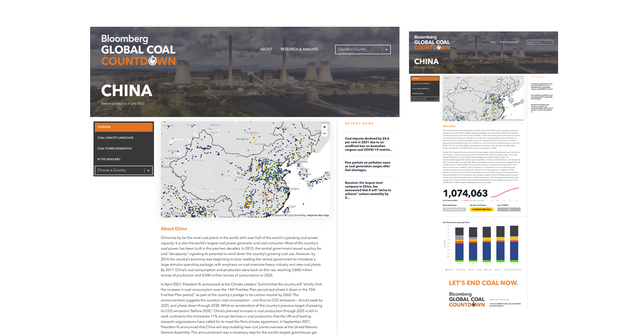Select the OVERVIEW tab in the large page sidebar
644x335 pixels.
coord(124,127)
